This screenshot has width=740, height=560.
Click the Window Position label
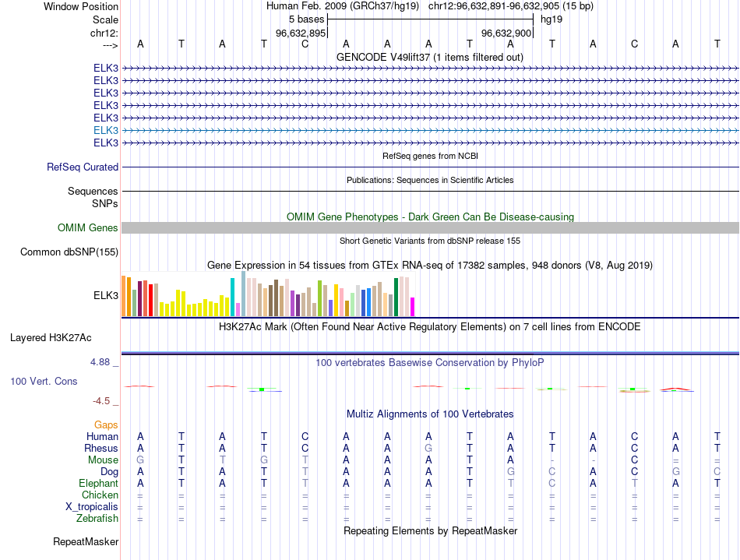click(x=81, y=6)
